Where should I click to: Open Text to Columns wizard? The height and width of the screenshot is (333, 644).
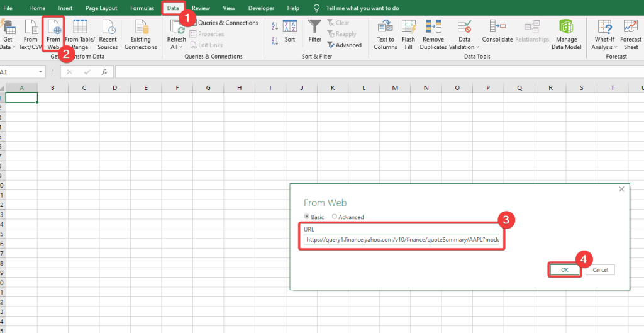click(x=386, y=35)
